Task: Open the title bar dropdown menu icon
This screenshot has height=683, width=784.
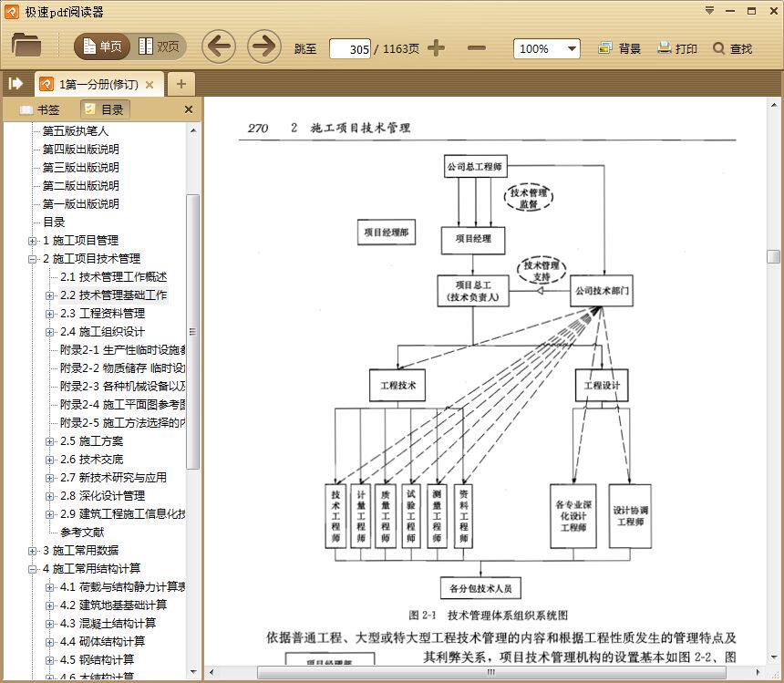Action: pos(709,11)
